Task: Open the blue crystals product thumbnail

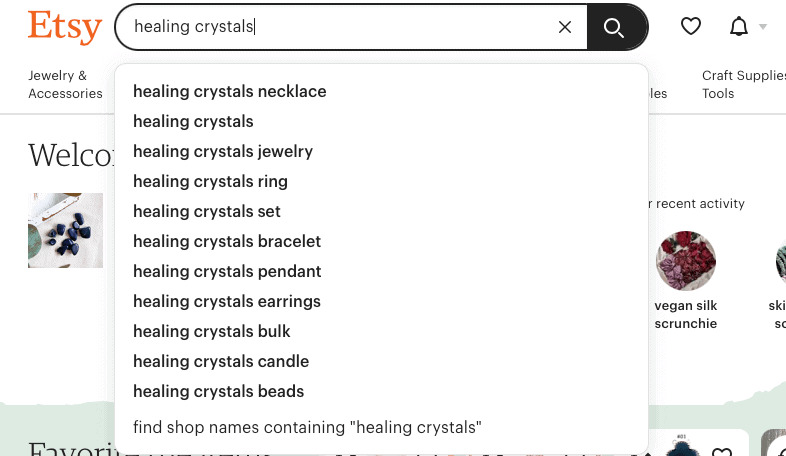Action: point(65,230)
